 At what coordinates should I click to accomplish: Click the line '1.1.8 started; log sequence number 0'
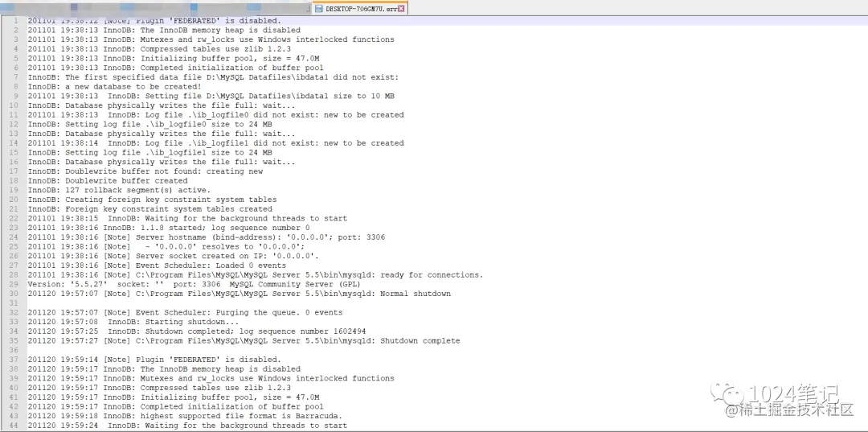point(169,228)
